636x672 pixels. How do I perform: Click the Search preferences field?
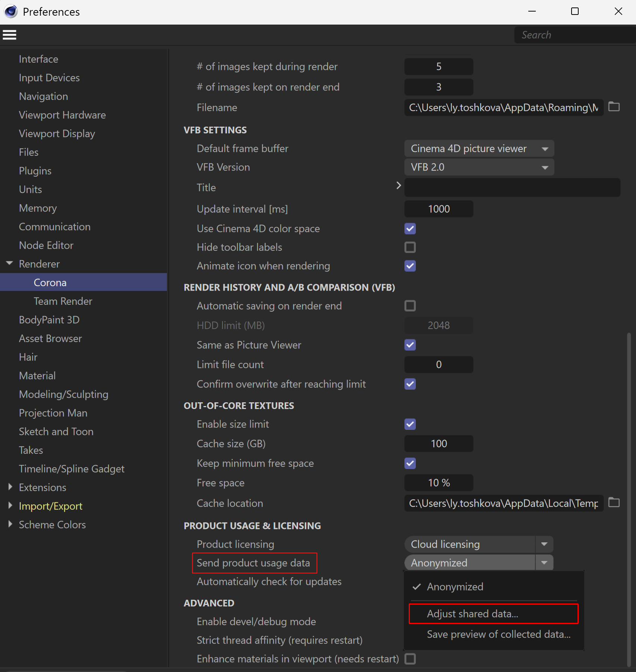pos(575,35)
